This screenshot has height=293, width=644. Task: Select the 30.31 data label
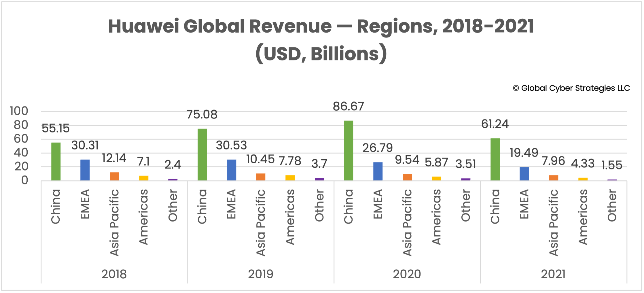pyautogui.click(x=85, y=145)
